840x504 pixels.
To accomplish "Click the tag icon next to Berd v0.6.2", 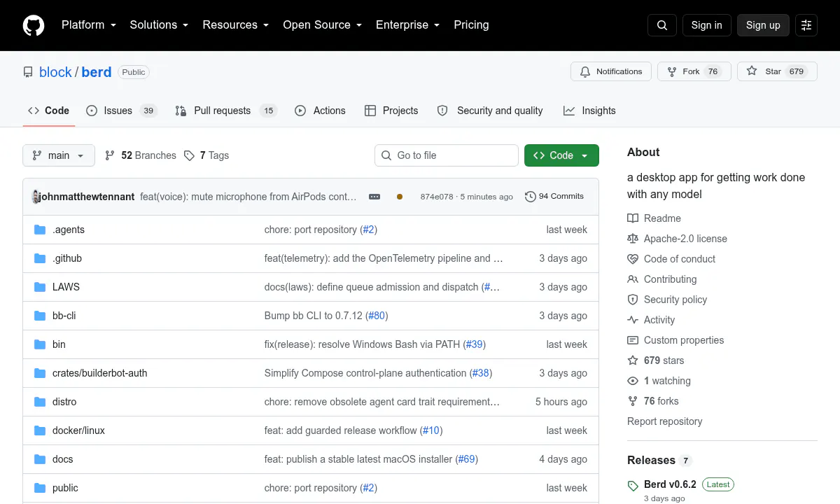I will coord(633,485).
